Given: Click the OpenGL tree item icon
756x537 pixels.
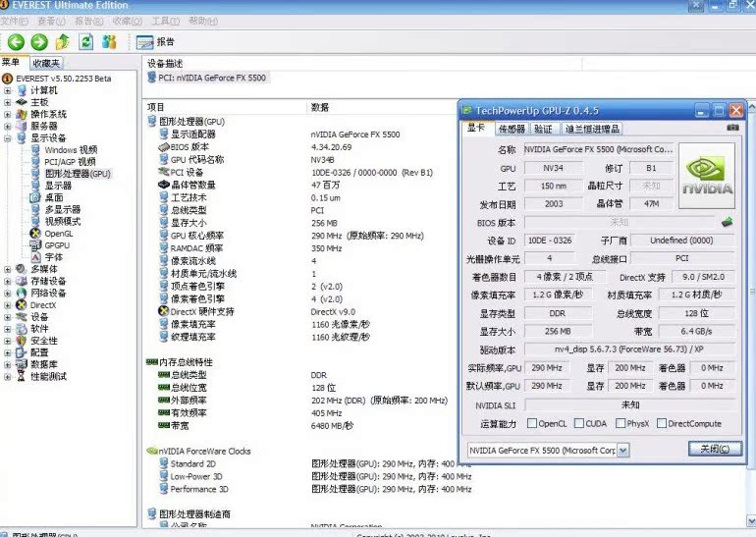Looking at the screenshot, I should tap(35, 234).
